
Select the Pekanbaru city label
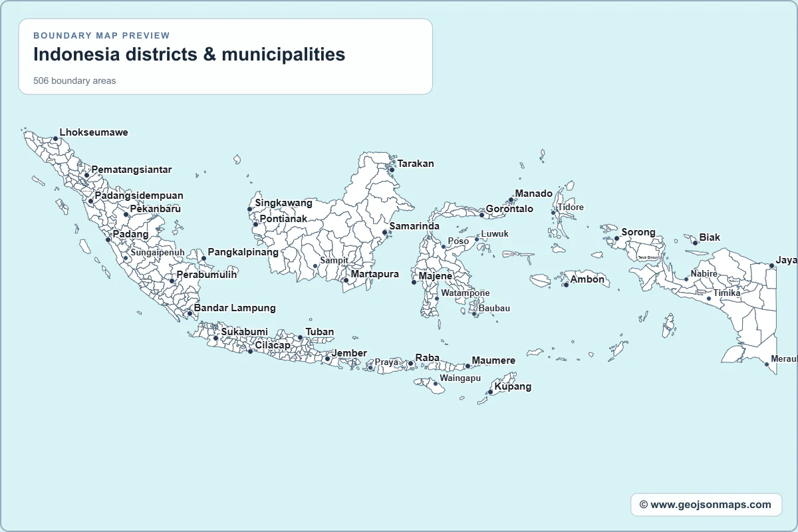click(x=156, y=209)
